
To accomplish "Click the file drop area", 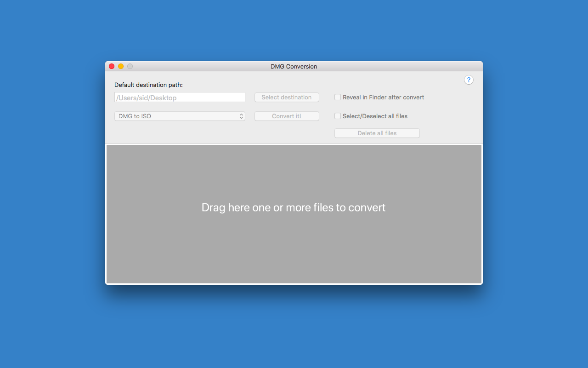I will click(x=294, y=214).
